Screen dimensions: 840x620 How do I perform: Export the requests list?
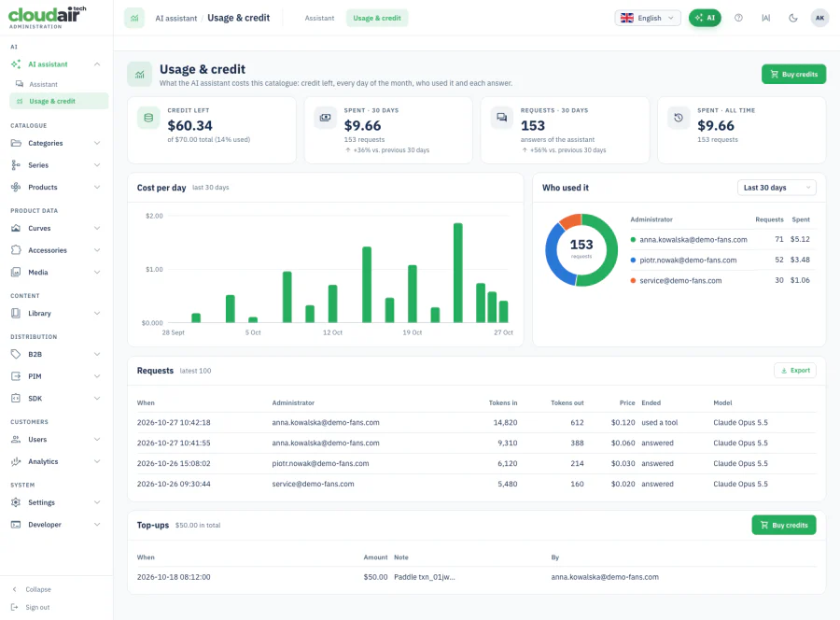(795, 371)
